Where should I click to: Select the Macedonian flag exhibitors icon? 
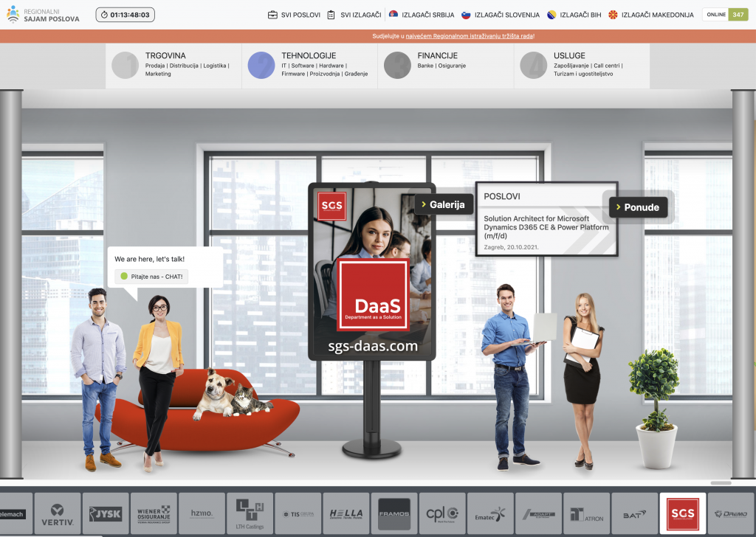coord(613,15)
